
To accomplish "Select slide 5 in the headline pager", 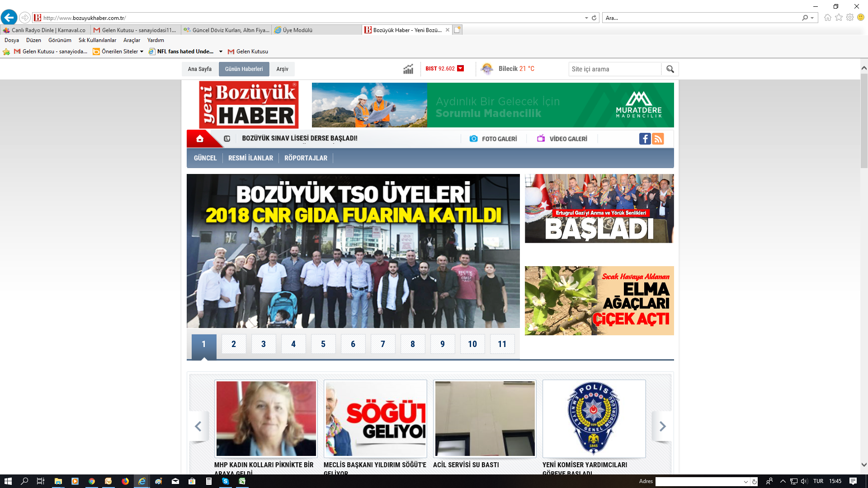I will (x=323, y=344).
